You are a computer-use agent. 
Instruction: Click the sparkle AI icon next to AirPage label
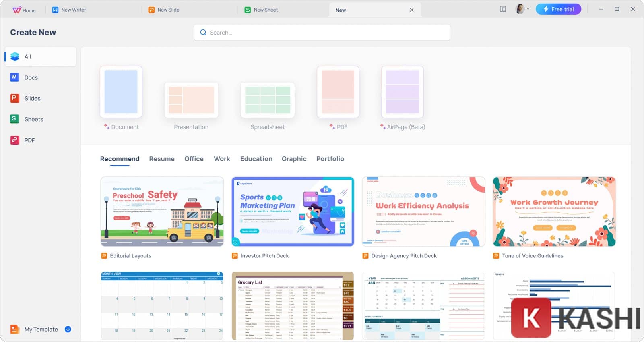(383, 126)
